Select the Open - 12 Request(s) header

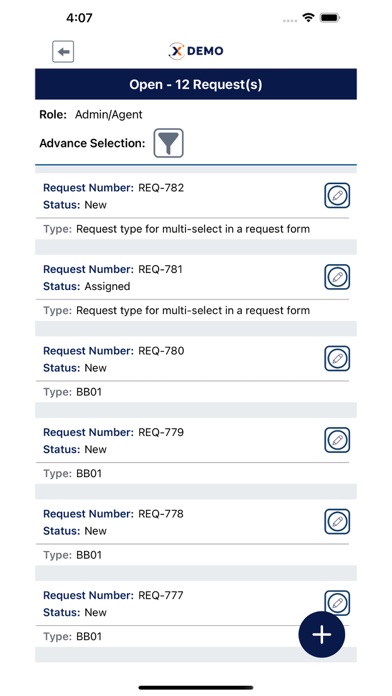[x=196, y=84]
